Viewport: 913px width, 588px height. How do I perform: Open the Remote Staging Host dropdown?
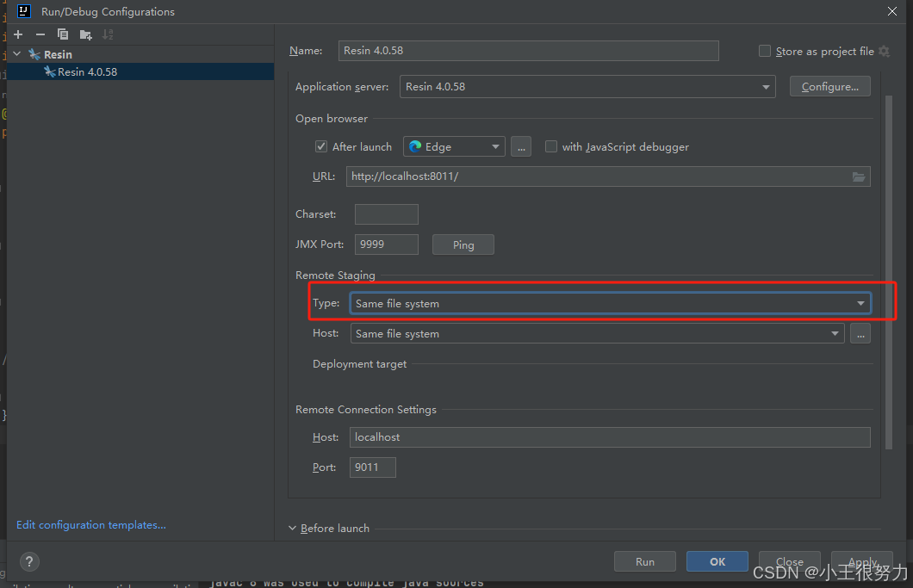(x=598, y=333)
